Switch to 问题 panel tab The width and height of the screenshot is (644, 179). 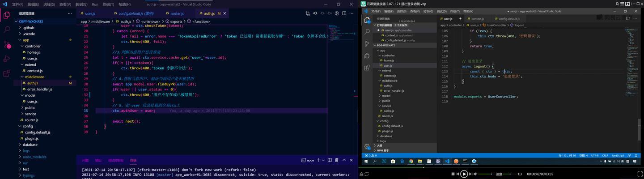pos(85,160)
